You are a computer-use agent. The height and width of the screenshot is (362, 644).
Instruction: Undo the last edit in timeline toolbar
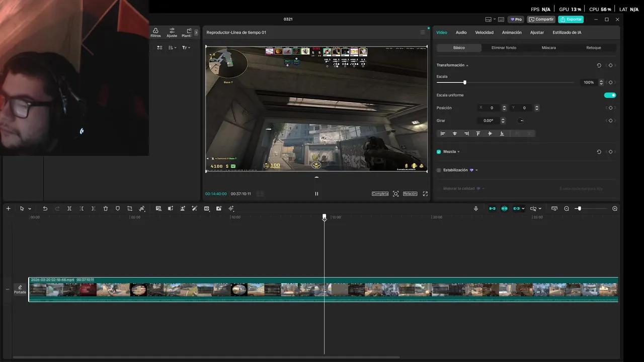(45, 209)
